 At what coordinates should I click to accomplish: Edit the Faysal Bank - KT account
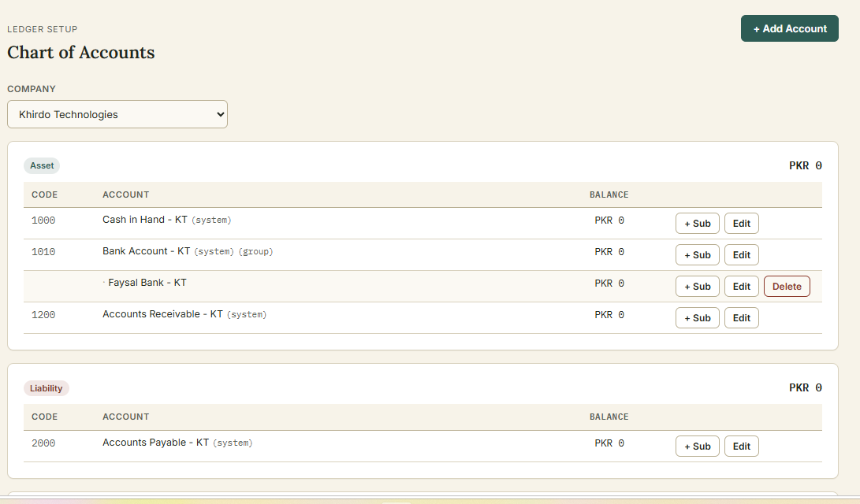[741, 287]
